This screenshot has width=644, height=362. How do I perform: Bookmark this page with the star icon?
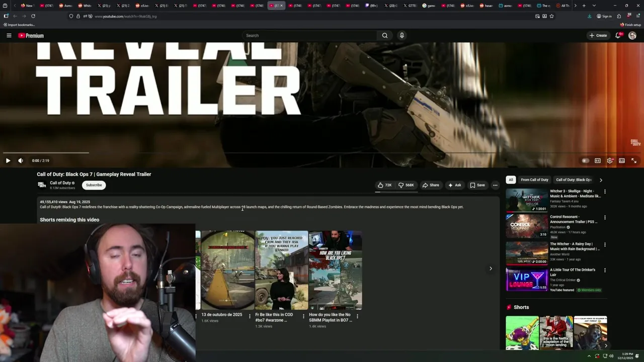[551, 16]
